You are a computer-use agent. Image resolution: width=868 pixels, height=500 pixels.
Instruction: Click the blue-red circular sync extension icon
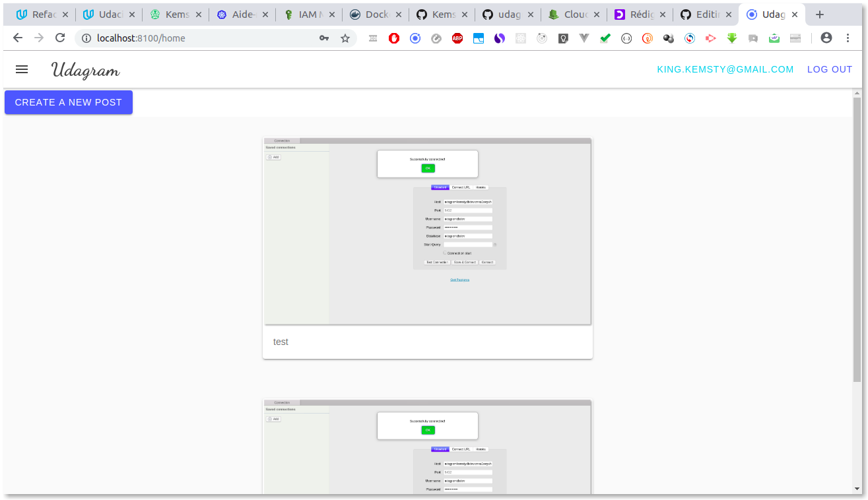point(690,38)
